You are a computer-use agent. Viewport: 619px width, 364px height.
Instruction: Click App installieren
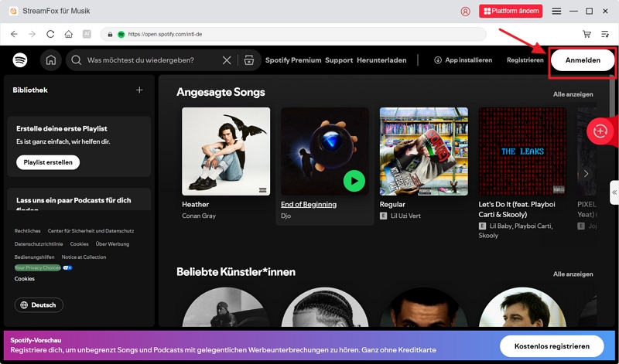[463, 60]
